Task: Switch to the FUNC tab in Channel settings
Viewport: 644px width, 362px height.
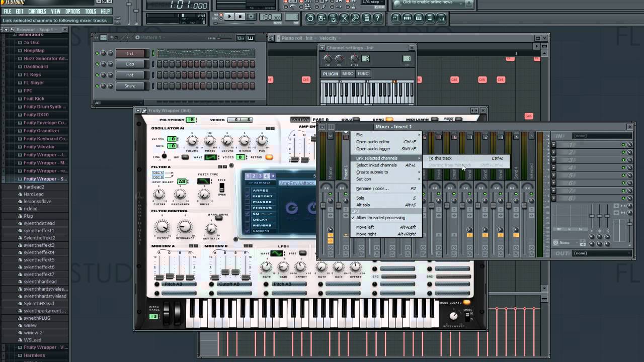Action: click(363, 74)
